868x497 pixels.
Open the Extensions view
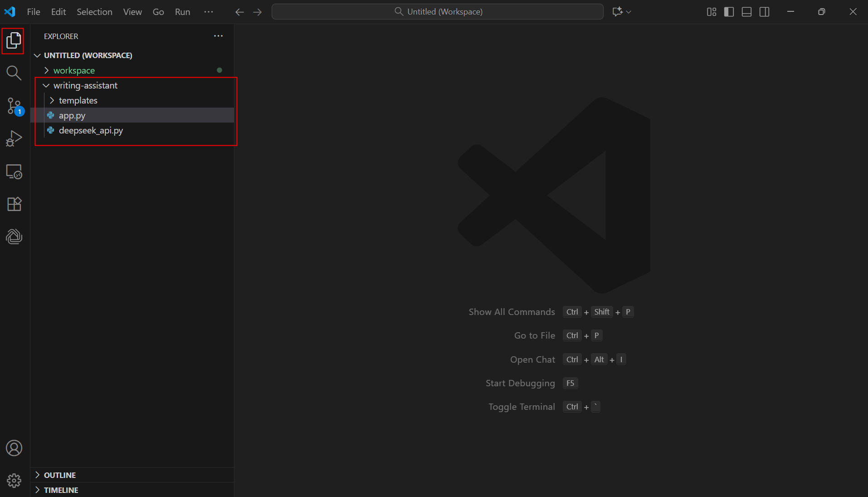tap(14, 204)
